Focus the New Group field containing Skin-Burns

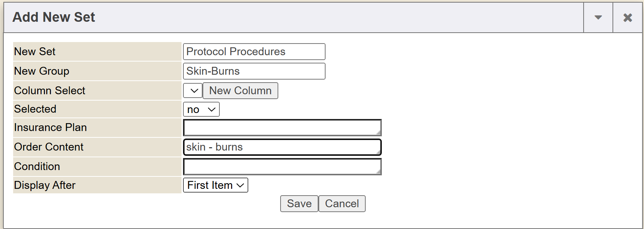point(254,71)
